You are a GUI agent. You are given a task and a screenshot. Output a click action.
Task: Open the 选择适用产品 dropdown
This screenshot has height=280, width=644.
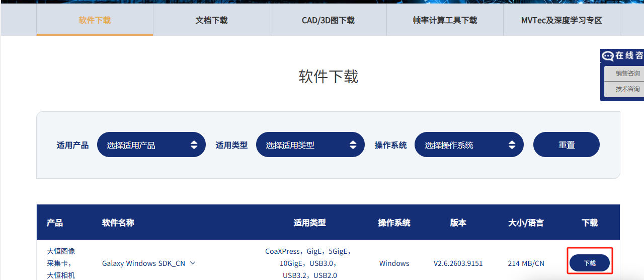point(151,145)
